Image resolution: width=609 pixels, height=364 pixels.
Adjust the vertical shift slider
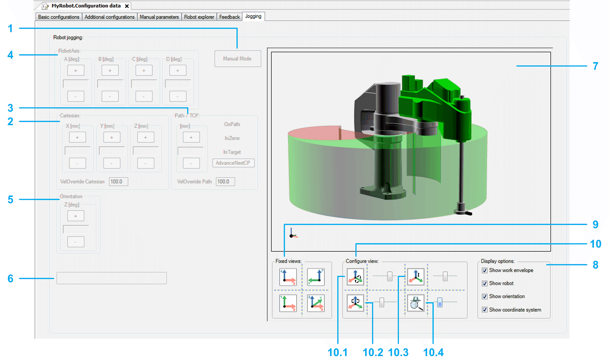pyautogui.click(x=445, y=276)
